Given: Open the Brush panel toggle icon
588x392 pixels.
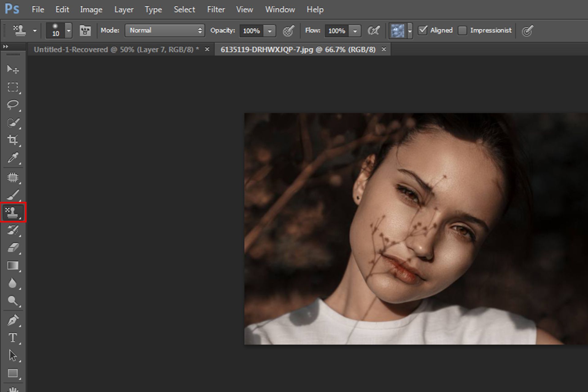Looking at the screenshot, I should (x=85, y=30).
